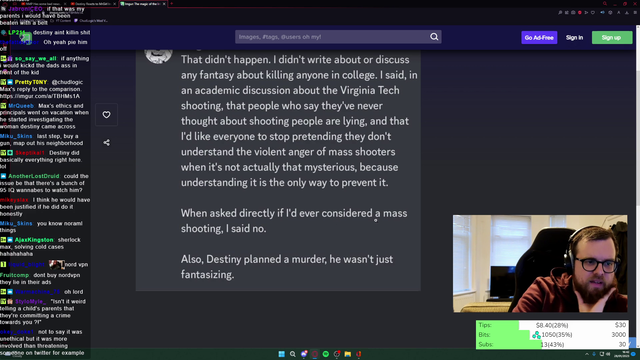Click the search magnifier icon in Imgur
Image resolution: width=640 pixels, height=360 pixels.
(x=434, y=37)
